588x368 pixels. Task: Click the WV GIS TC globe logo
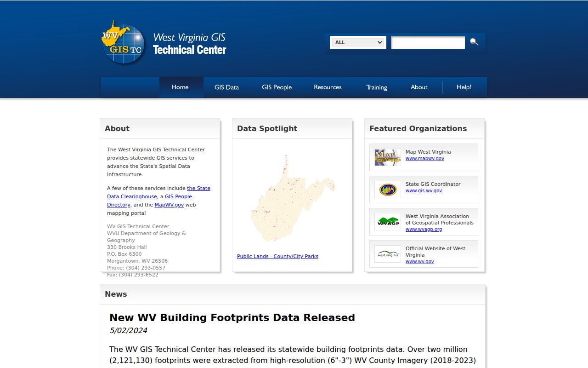[123, 42]
